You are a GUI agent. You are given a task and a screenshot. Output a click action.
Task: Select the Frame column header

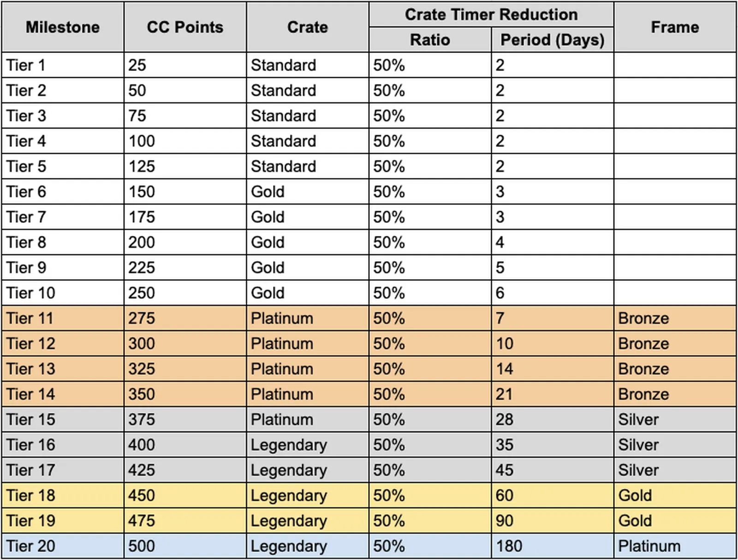click(x=675, y=27)
